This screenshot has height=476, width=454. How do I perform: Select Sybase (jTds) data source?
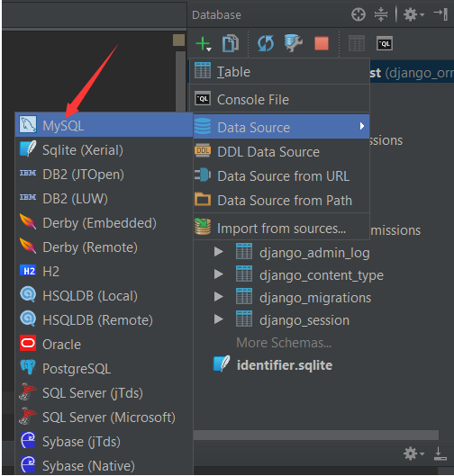[104, 442]
